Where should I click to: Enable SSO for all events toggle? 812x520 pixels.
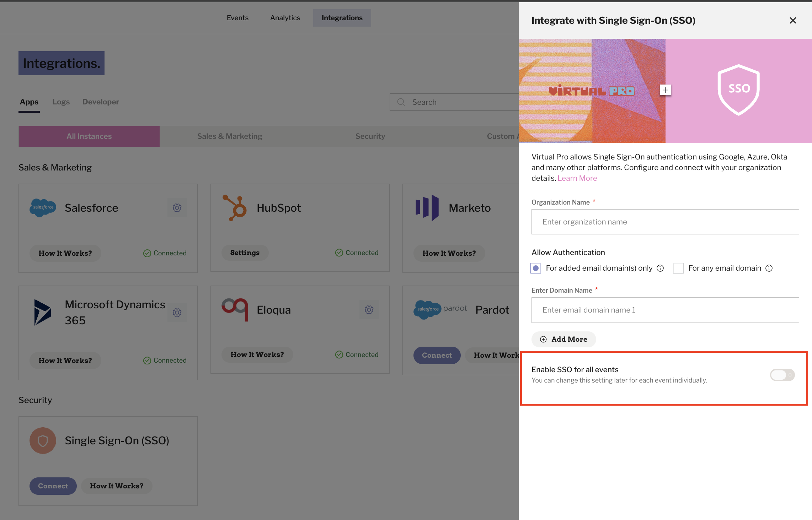coord(782,375)
